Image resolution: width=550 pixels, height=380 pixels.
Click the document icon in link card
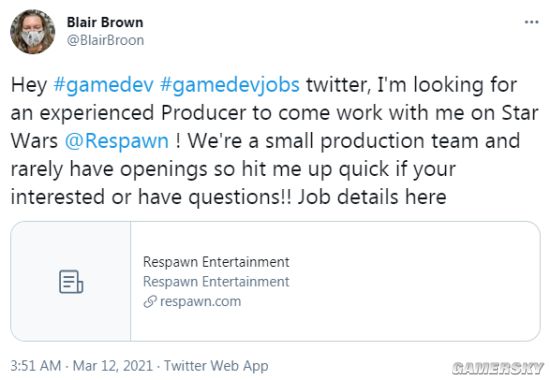click(71, 281)
